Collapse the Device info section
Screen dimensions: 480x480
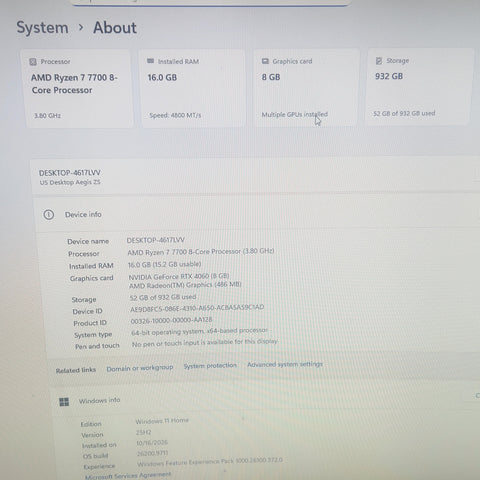click(257, 214)
